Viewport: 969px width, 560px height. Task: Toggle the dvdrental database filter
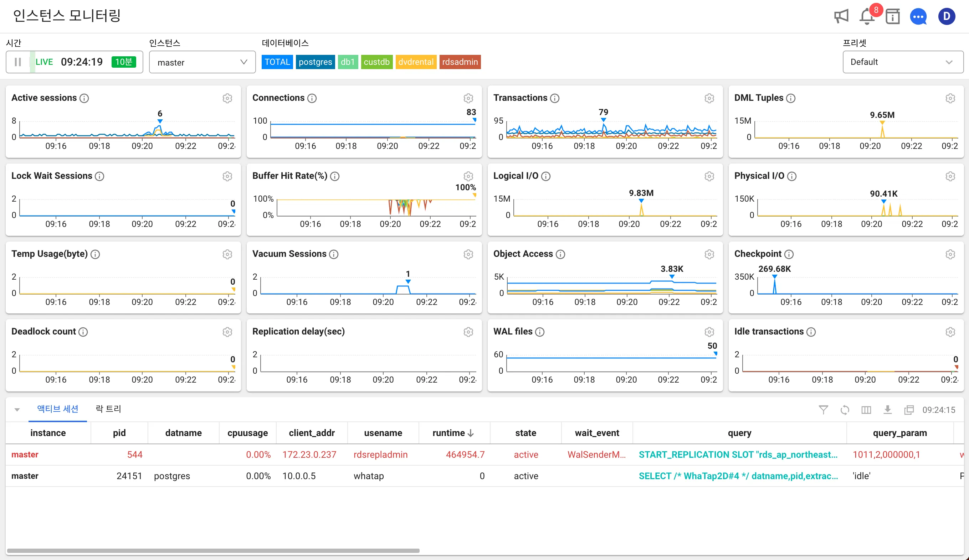[x=416, y=62]
